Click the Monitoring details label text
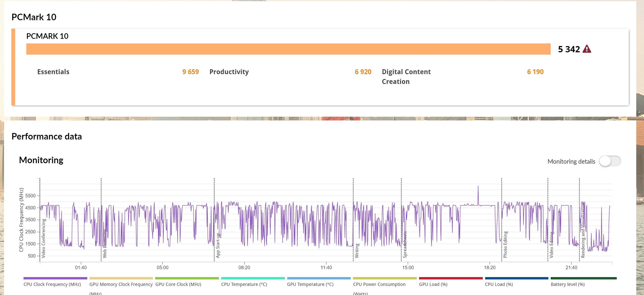 [571, 161]
